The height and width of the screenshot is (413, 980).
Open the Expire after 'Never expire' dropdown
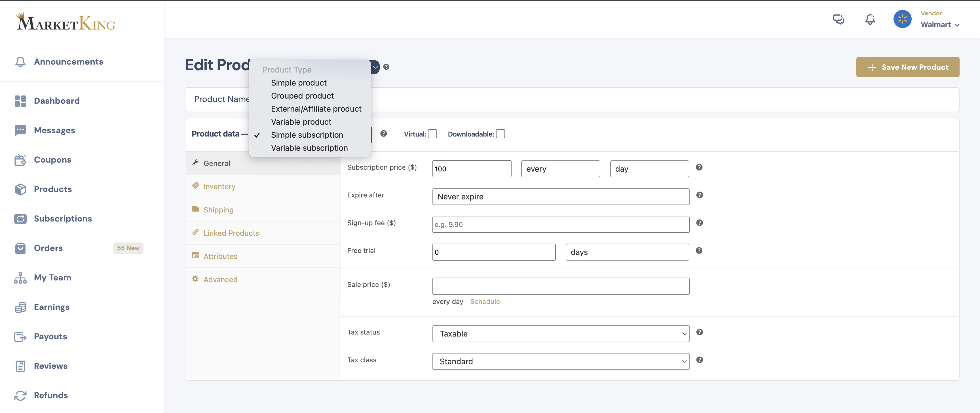click(x=560, y=196)
